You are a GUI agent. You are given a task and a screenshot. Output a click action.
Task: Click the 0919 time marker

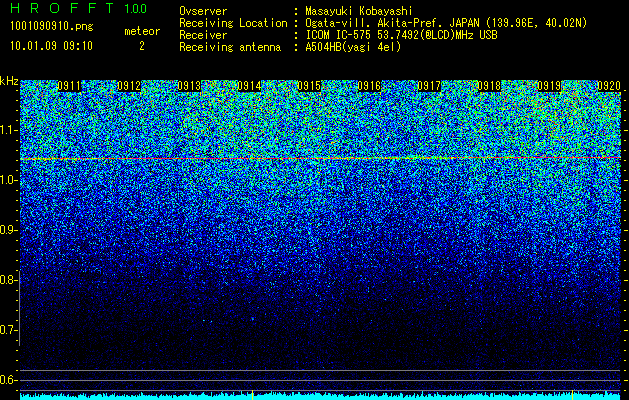[x=549, y=86]
